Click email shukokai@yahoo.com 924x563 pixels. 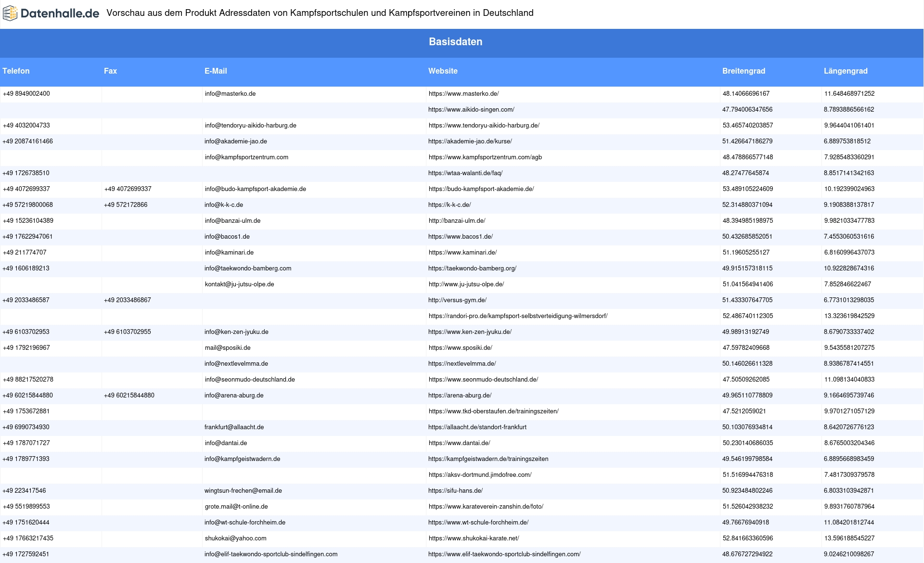(235, 538)
